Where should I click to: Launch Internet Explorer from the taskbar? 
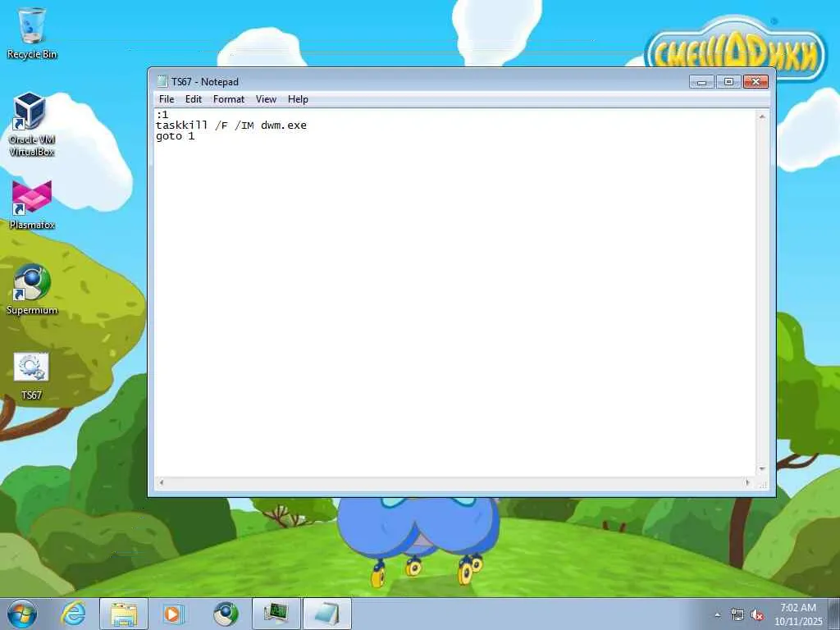(73, 614)
